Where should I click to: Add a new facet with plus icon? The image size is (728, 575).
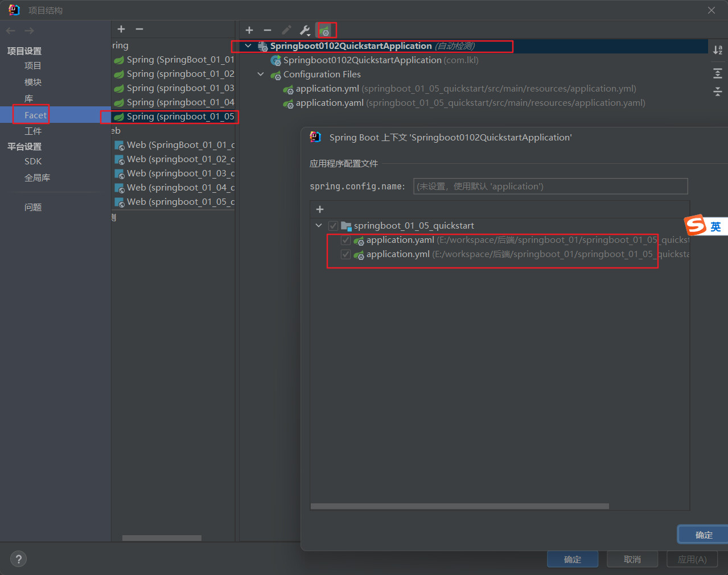[121, 29]
